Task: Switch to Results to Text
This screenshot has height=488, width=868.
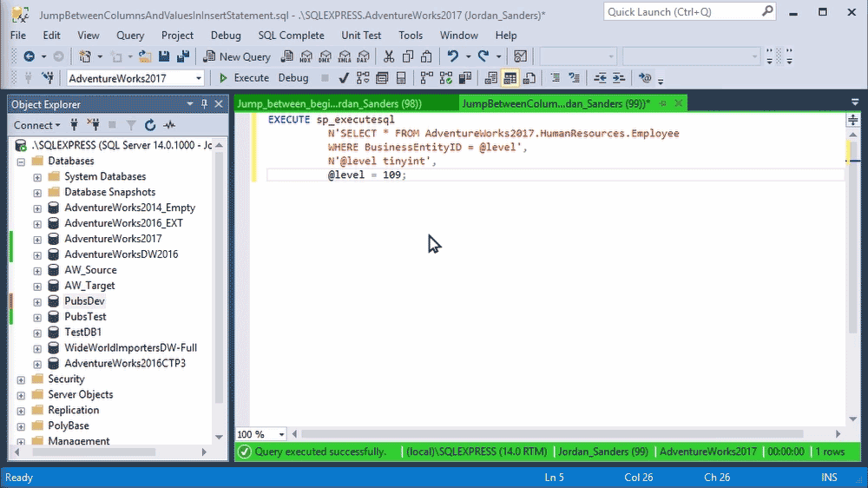Action: tap(490, 78)
